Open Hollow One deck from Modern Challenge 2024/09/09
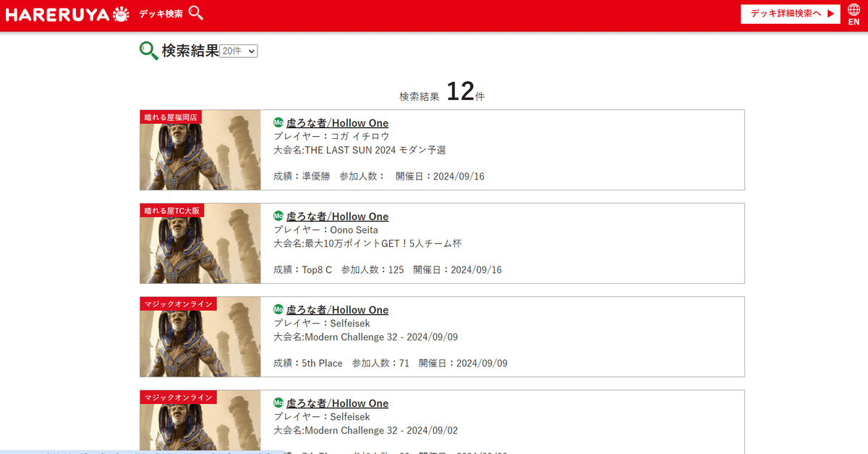The image size is (868, 454). click(x=337, y=310)
